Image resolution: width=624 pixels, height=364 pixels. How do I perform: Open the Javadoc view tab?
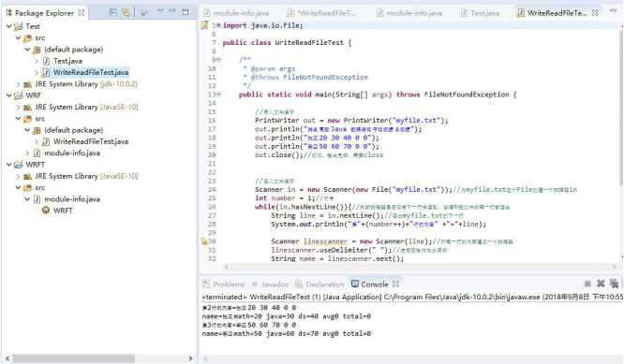click(270, 284)
